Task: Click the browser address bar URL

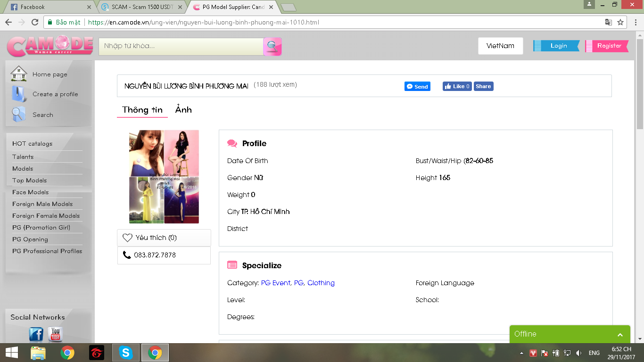Action: [204, 22]
